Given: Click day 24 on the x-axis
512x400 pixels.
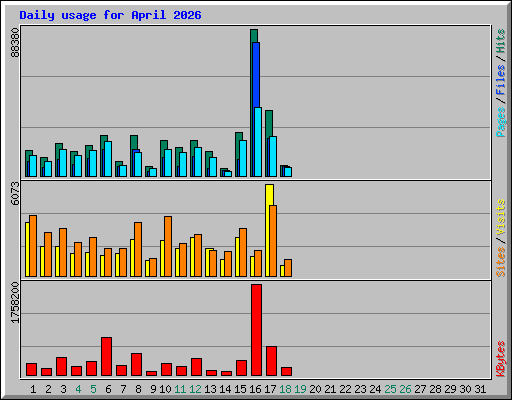Looking at the screenshot, I should tap(375, 389).
